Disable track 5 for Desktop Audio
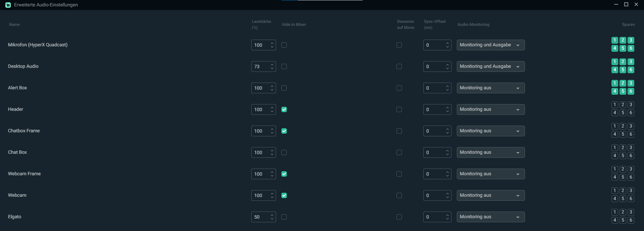Viewport: 644px width, 231px height. point(623,70)
